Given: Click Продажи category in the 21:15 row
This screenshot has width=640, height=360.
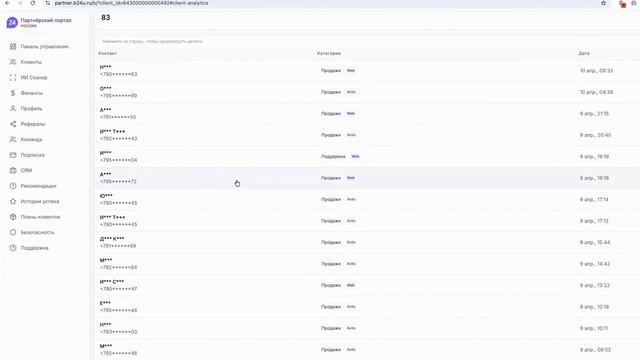Looking at the screenshot, I should tap(331, 113).
